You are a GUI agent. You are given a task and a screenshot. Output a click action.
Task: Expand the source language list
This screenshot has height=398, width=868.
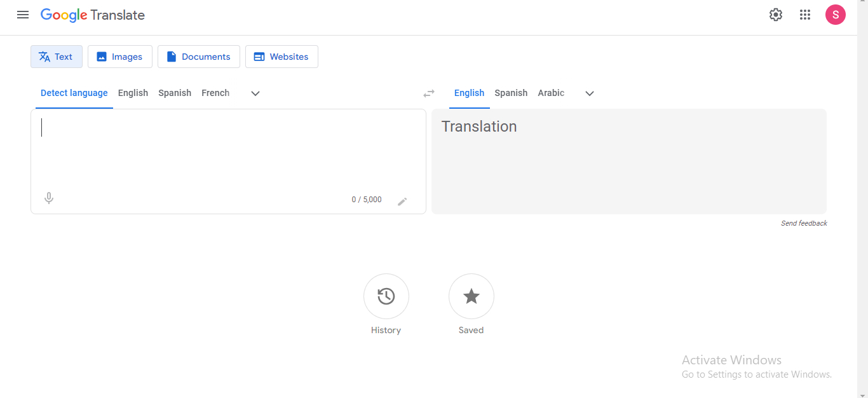[x=255, y=93]
